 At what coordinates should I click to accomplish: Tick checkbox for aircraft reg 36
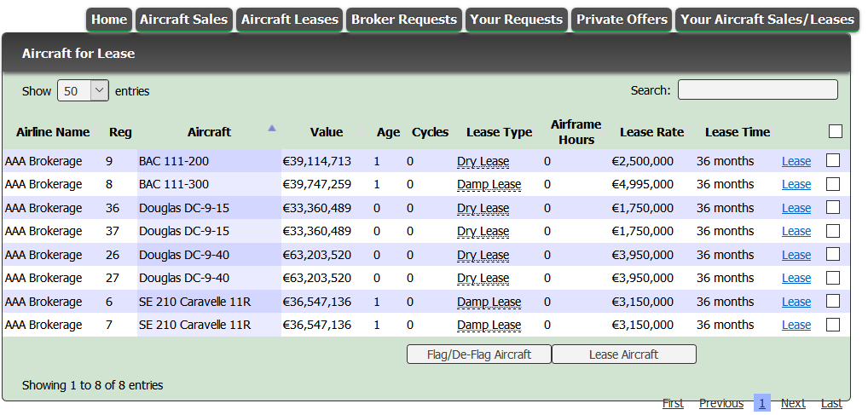833,207
